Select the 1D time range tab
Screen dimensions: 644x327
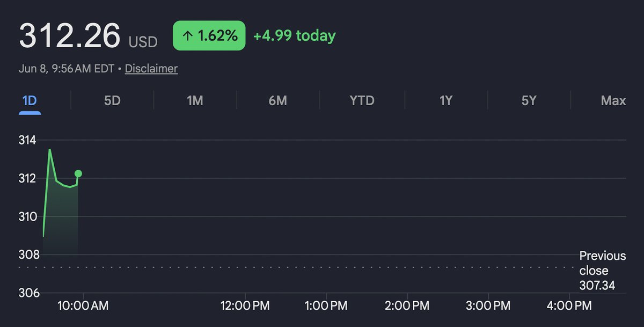(30, 100)
